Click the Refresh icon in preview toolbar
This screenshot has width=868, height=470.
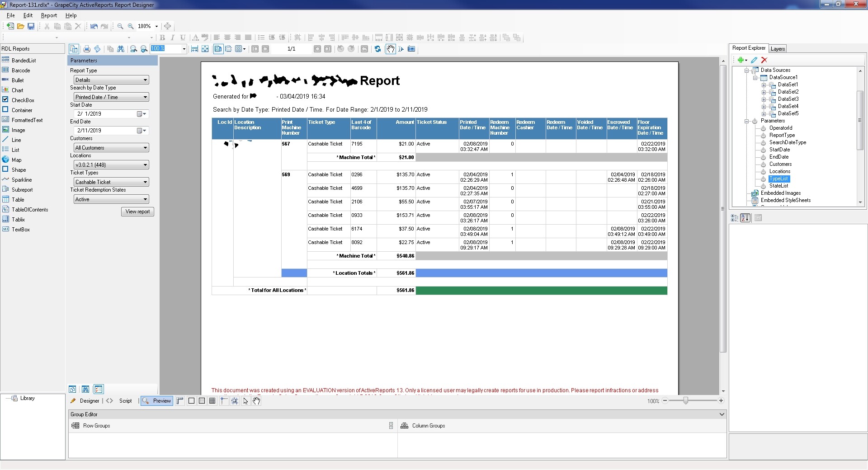tap(378, 49)
